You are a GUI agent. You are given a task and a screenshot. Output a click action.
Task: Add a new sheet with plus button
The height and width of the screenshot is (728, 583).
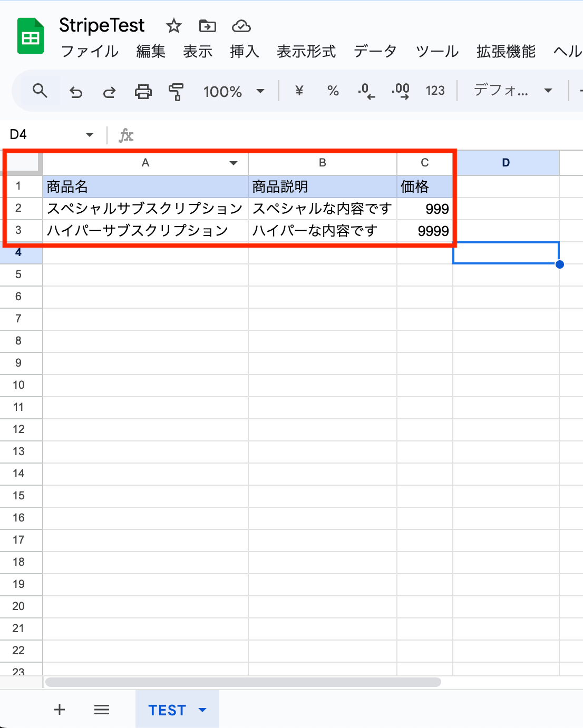tap(60, 710)
